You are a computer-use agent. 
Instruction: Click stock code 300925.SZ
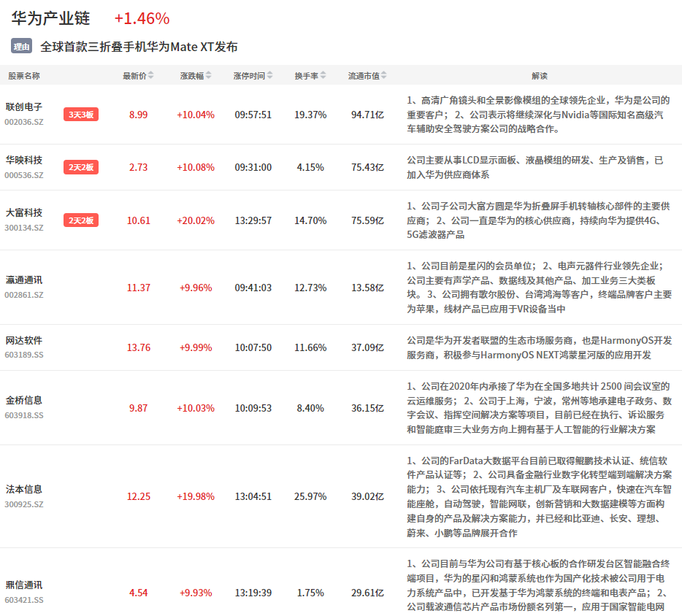click(24, 504)
